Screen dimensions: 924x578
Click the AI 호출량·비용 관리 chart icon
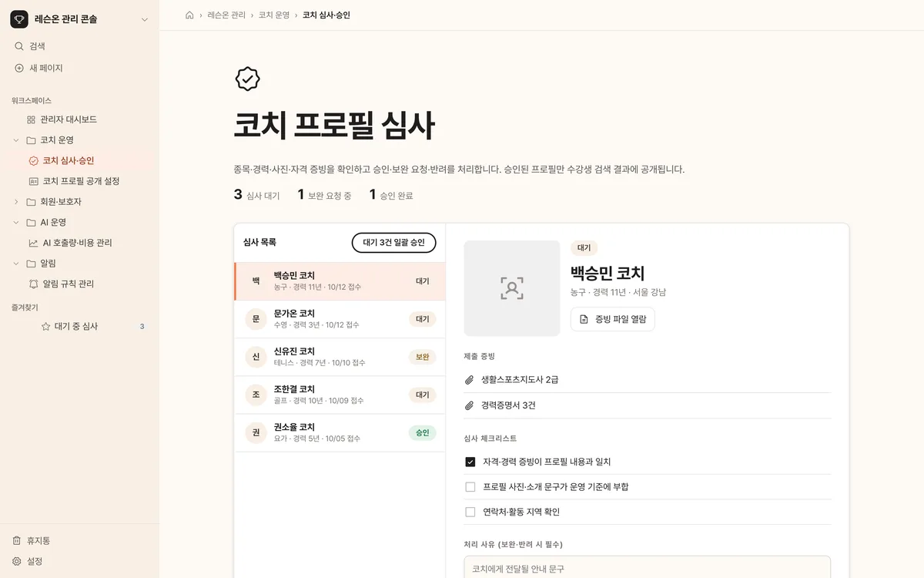(x=33, y=243)
